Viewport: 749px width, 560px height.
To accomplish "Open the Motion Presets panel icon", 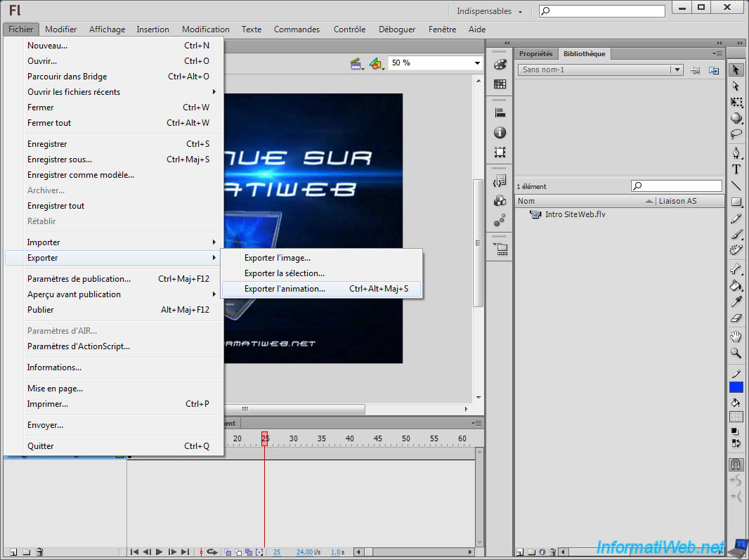I will [500, 220].
